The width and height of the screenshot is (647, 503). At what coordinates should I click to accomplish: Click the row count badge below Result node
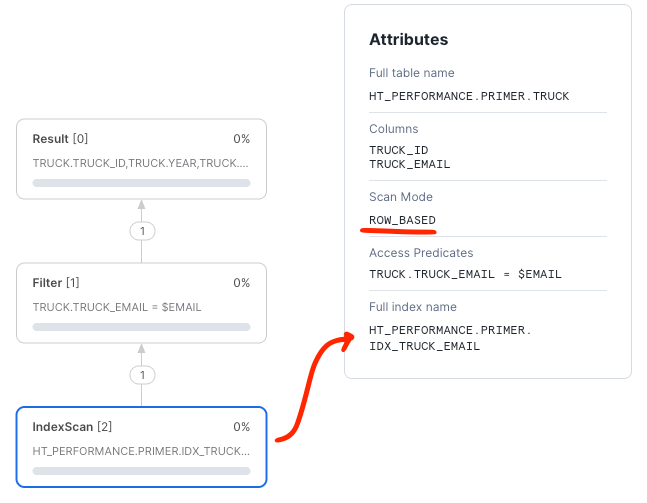[142, 231]
